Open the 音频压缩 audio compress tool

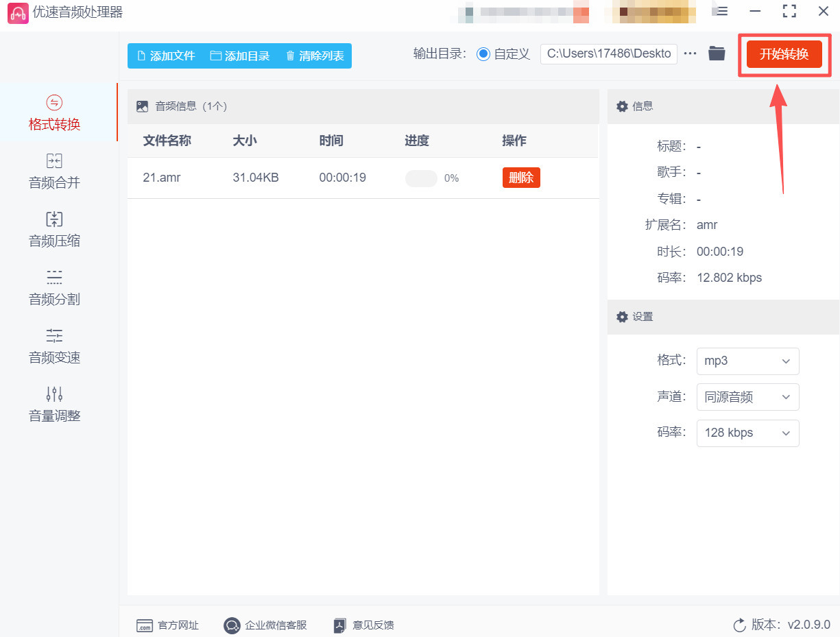(54, 230)
